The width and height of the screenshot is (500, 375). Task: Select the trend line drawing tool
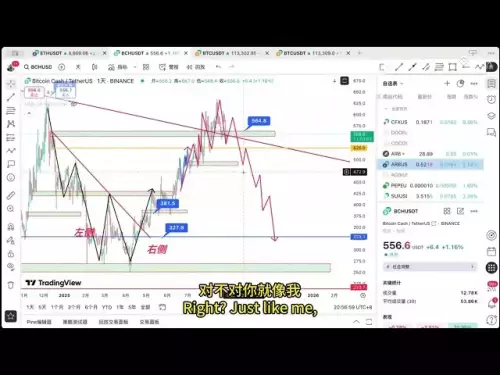tap(11, 97)
